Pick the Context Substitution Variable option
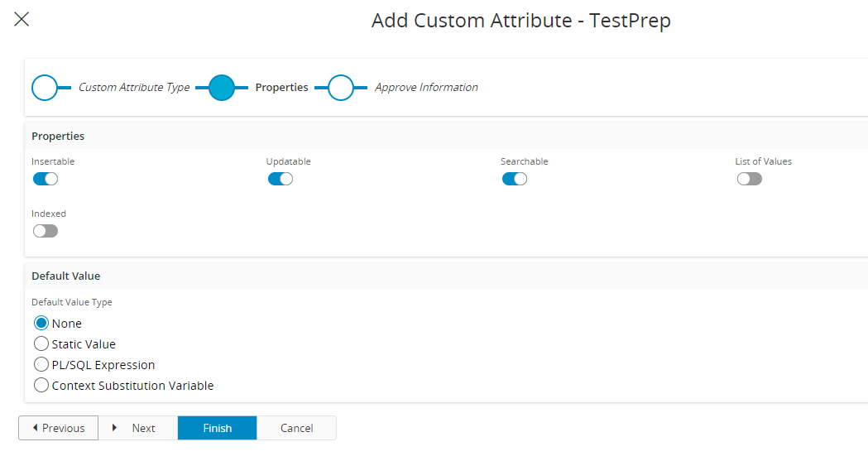Screen dimensions: 868x461 pos(41,386)
